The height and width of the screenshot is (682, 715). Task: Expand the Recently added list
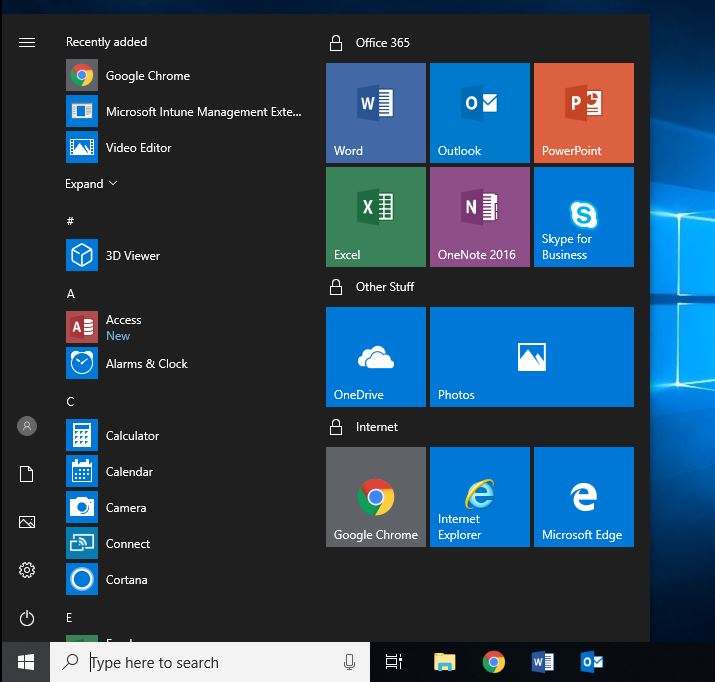[91, 184]
